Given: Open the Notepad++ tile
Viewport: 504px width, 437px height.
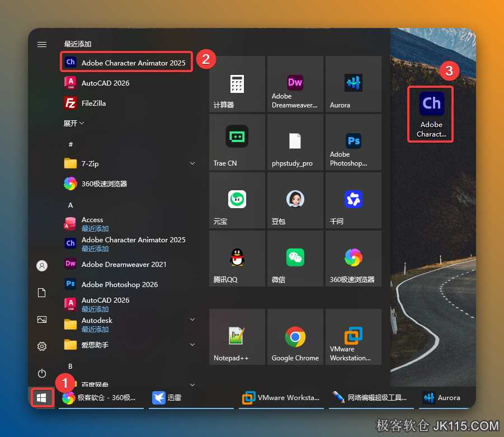Looking at the screenshot, I should pos(237,337).
